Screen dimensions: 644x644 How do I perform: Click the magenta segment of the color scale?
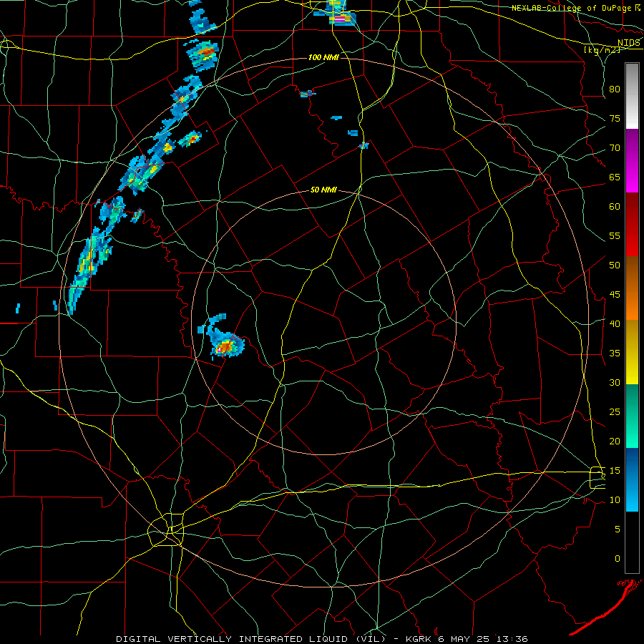(632, 161)
